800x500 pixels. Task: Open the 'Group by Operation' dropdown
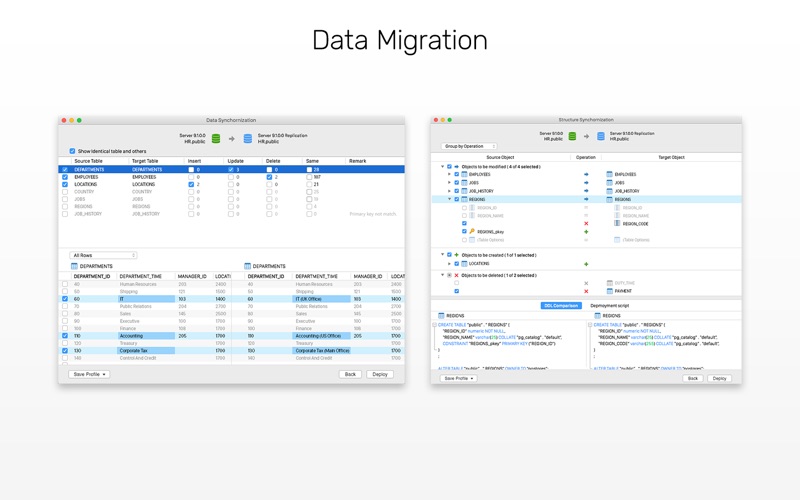tap(469, 146)
